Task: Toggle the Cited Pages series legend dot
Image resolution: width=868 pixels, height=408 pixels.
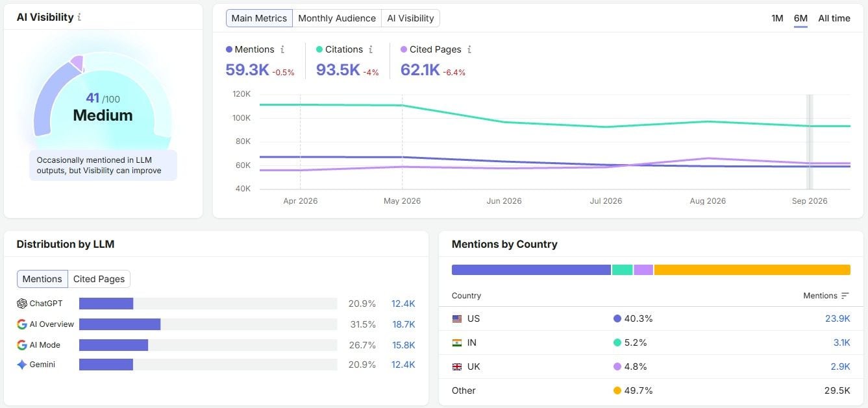Action: [404, 49]
